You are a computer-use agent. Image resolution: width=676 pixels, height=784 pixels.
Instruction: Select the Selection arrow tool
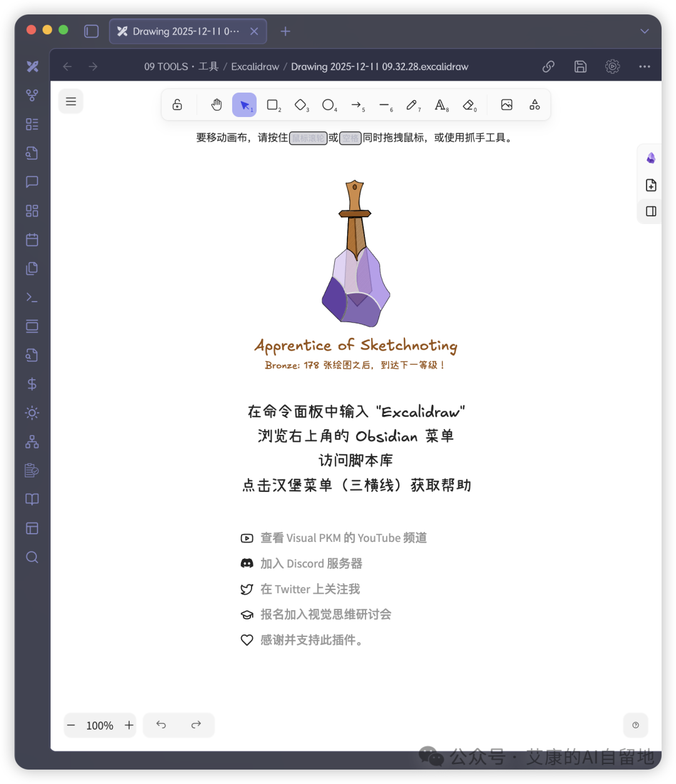click(245, 105)
